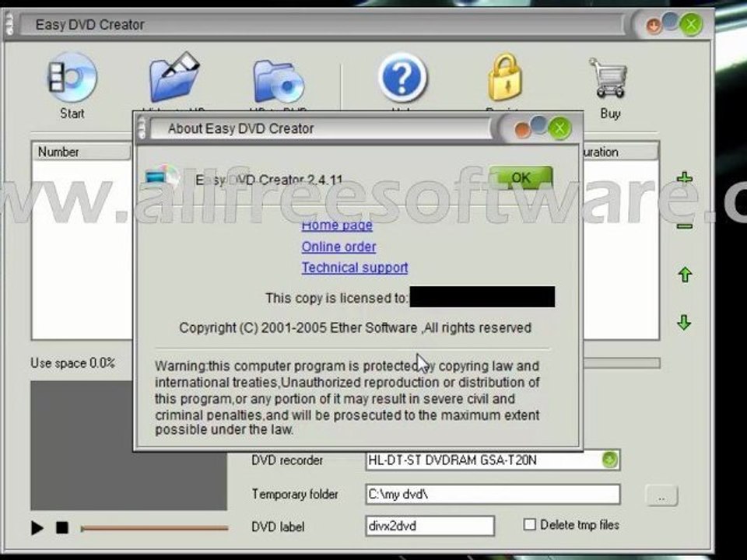Image resolution: width=747 pixels, height=560 pixels.
Task: Click the DVD label input field
Action: pyautogui.click(x=430, y=526)
